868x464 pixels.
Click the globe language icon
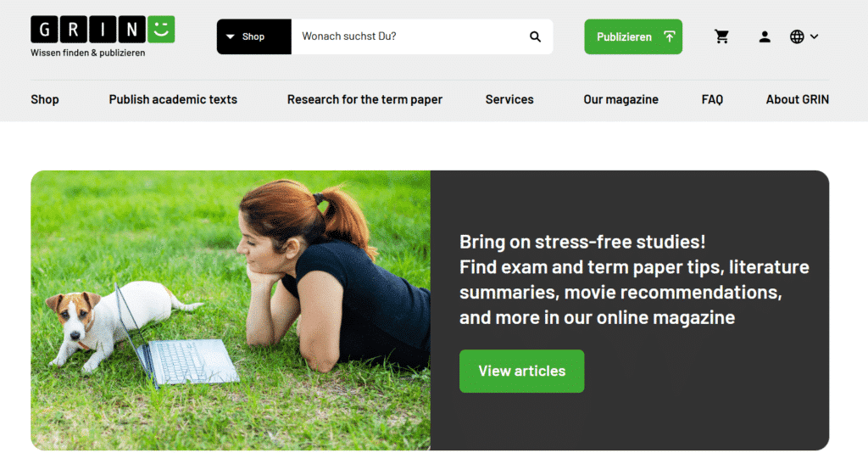(x=797, y=36)
